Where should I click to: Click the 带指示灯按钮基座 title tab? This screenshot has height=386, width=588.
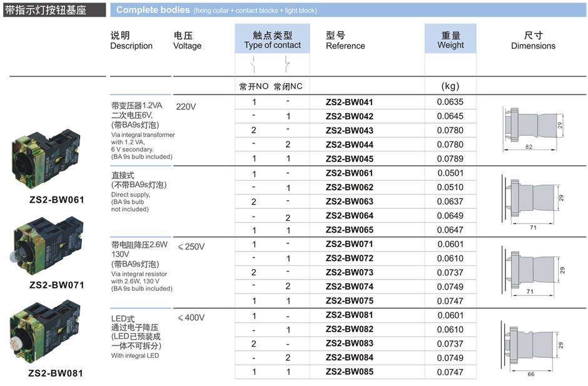[53, 10]
